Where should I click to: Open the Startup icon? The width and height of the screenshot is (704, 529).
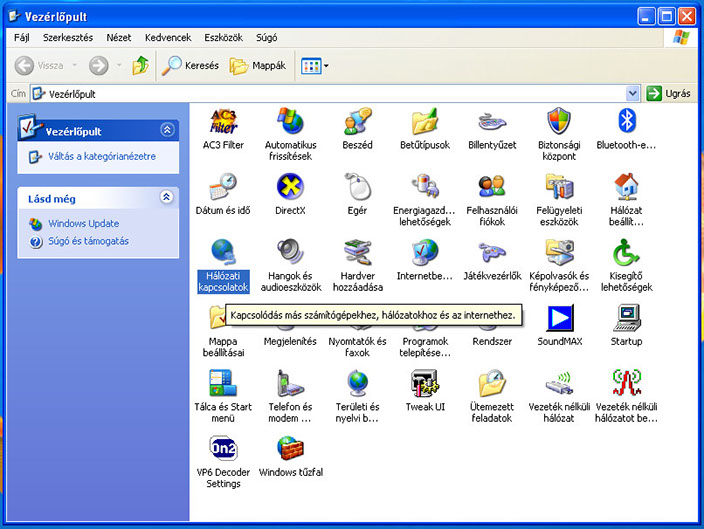pos(626,318)
